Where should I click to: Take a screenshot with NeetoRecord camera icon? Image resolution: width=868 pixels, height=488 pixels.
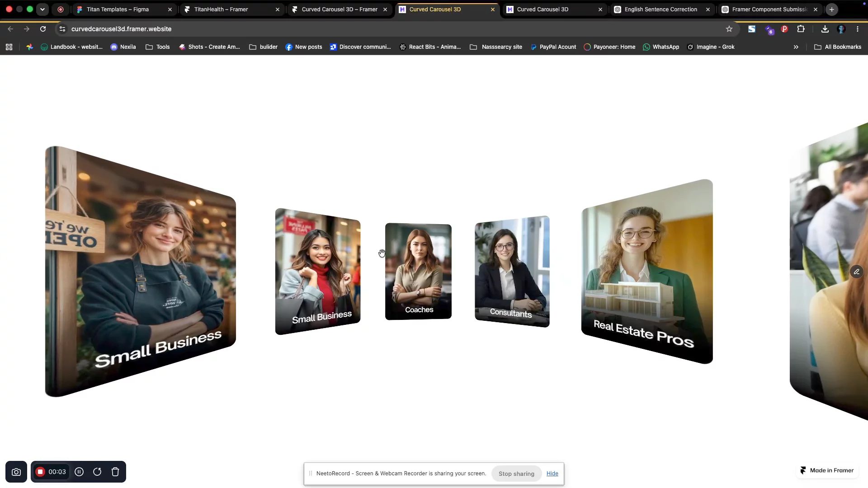pos(16,472)
